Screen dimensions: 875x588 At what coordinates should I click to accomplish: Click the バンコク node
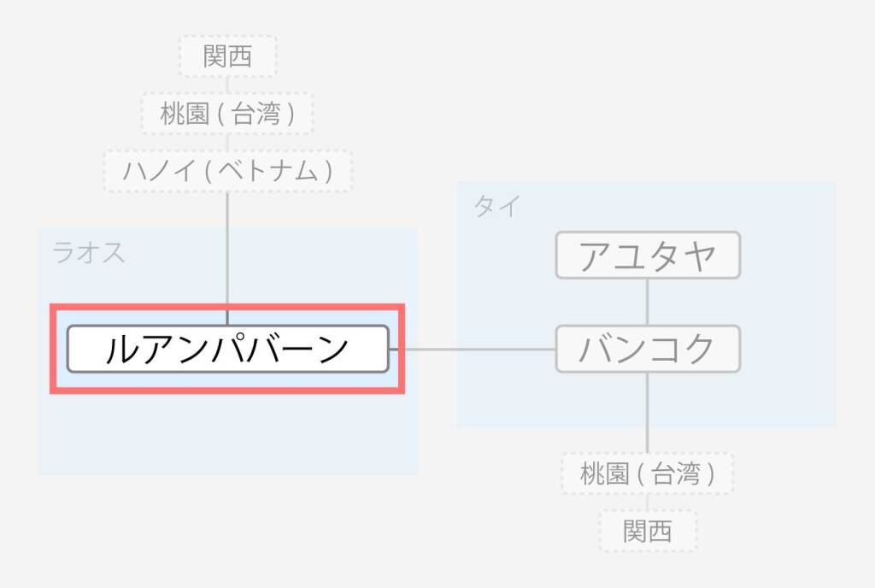pyautogui.click(x=648, y=349)
